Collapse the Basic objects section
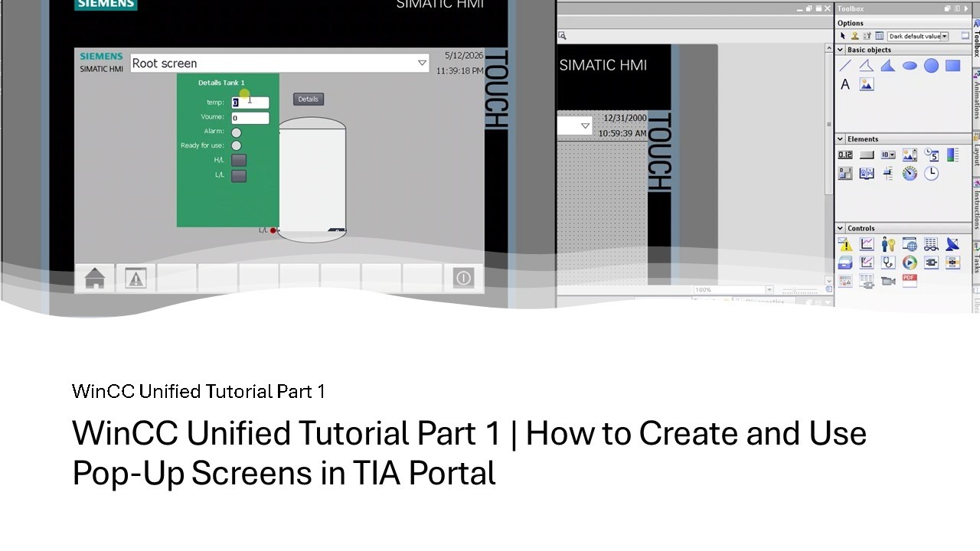Screen dimensions: 980x551 tap(840, 50)
